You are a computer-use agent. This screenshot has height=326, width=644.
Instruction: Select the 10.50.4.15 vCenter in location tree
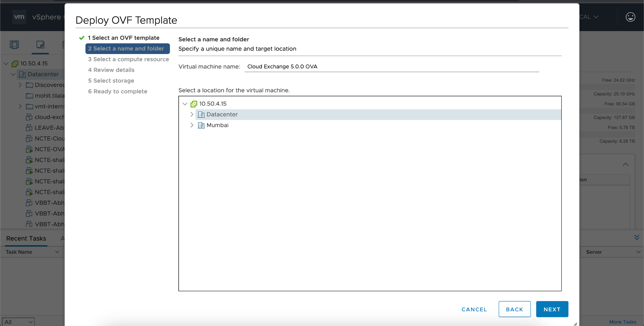(x=213, y=104)
